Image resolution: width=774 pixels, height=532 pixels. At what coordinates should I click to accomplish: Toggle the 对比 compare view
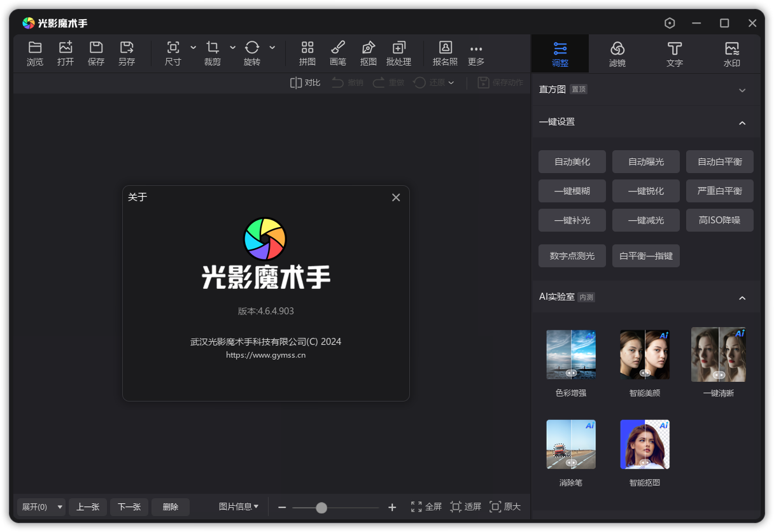pos(306,83)
